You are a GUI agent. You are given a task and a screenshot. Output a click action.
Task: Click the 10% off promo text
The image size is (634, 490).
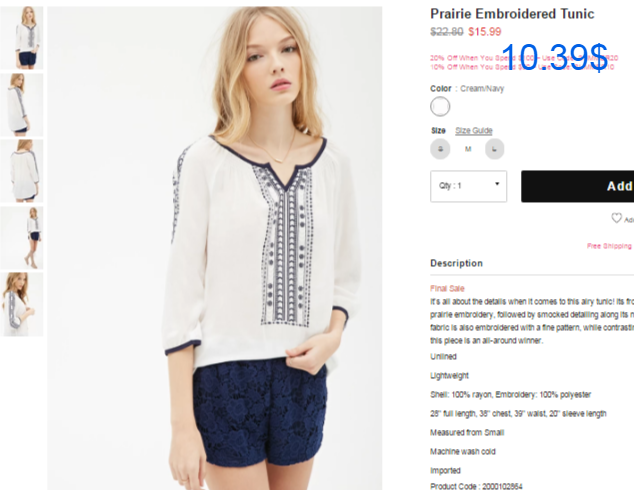(522, 67)
